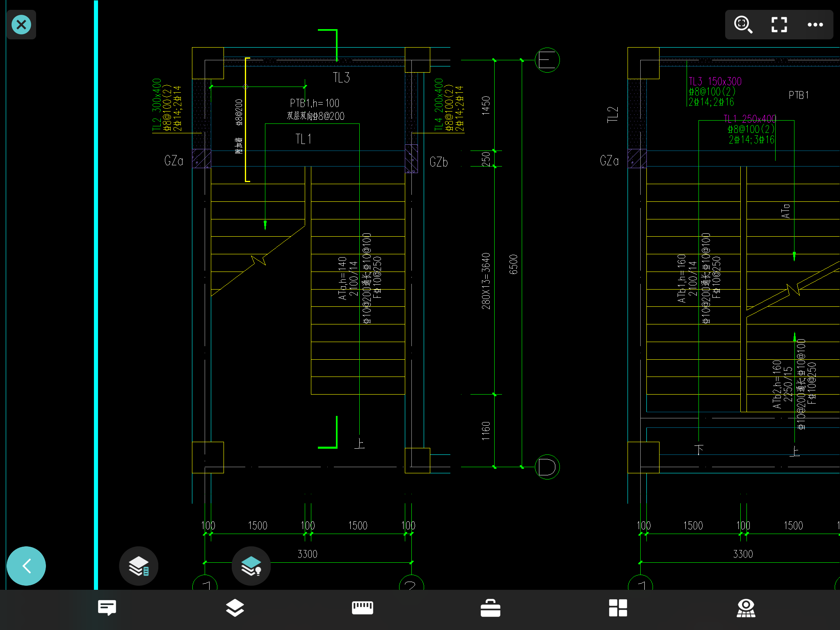This screenshot has width=840, height=630.
Task: Select the TL3 beam label
Action: (341, 78)
